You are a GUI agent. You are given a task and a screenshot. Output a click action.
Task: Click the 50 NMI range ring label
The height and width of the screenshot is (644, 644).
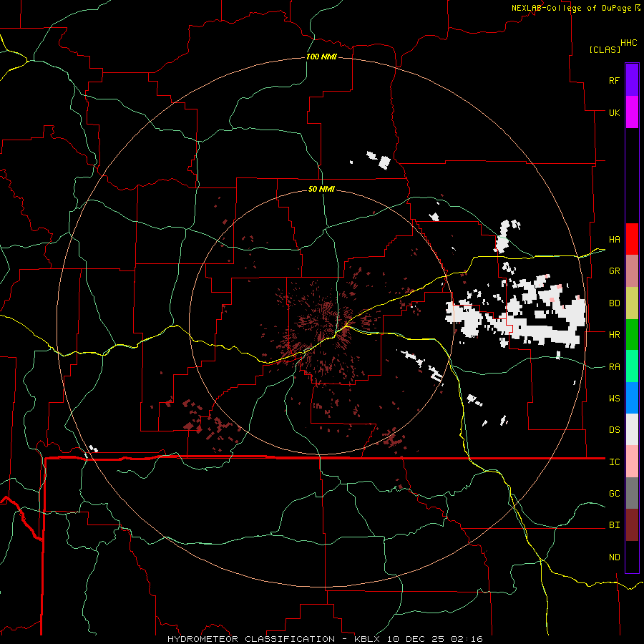click(x=321, y=189)
